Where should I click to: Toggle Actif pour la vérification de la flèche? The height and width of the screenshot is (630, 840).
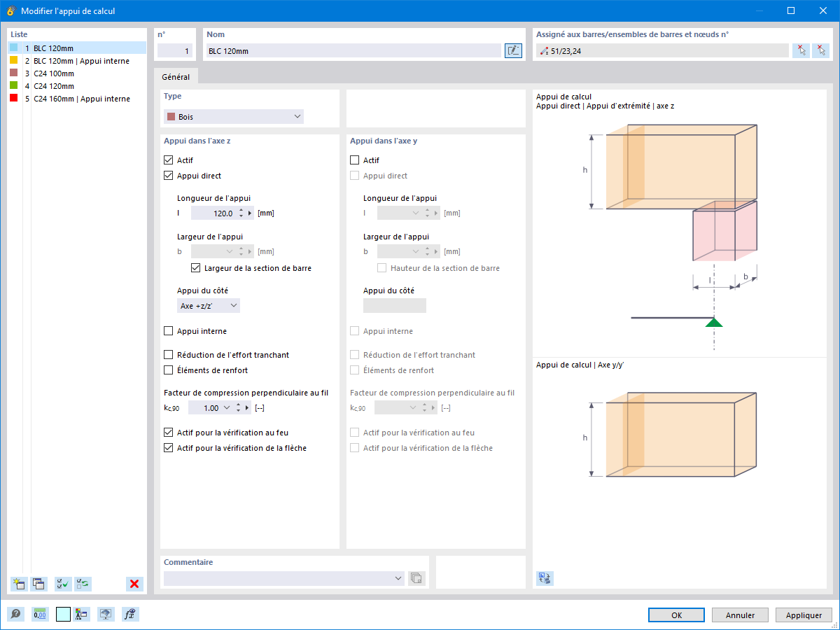click(168, 448)
